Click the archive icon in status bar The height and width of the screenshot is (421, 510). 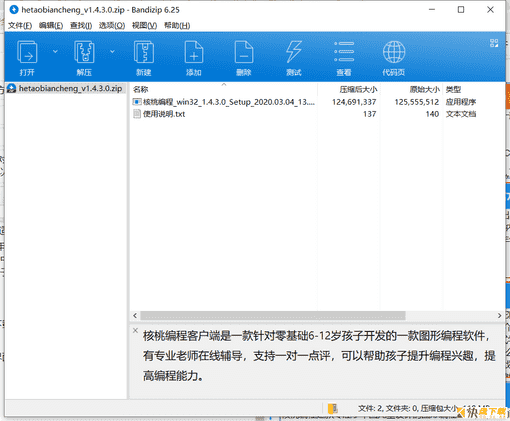pos(332,409)
